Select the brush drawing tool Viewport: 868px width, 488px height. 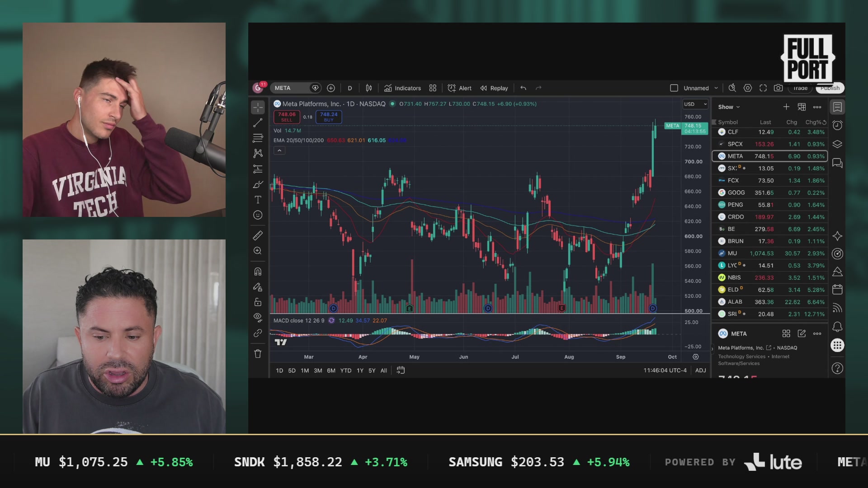coord(258,184)
